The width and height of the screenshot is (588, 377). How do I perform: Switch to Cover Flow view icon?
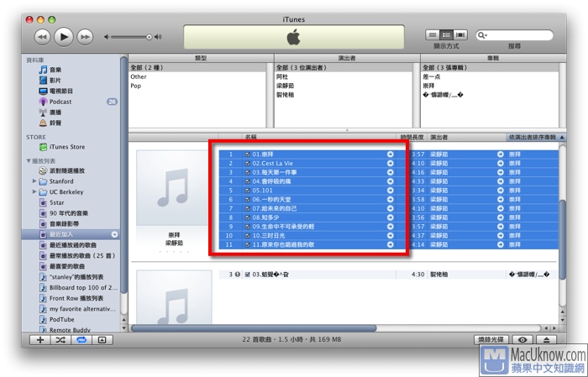point(460,35)
